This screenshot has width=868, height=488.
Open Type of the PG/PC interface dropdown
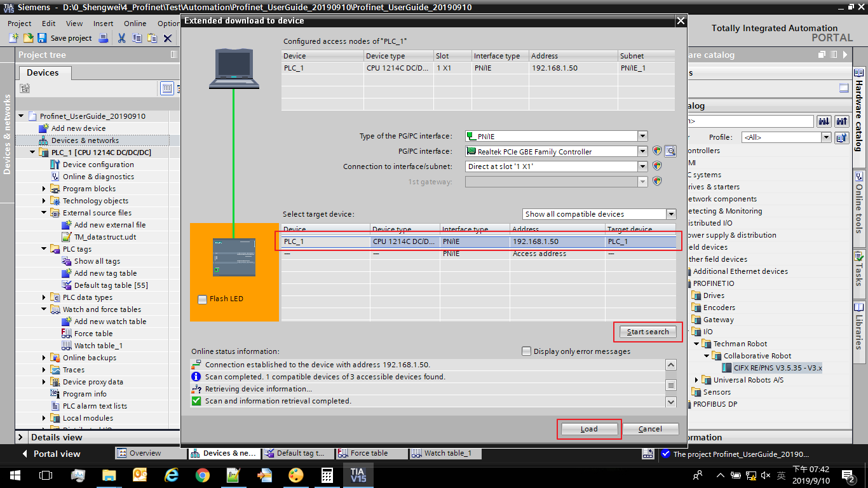point(642,136)
